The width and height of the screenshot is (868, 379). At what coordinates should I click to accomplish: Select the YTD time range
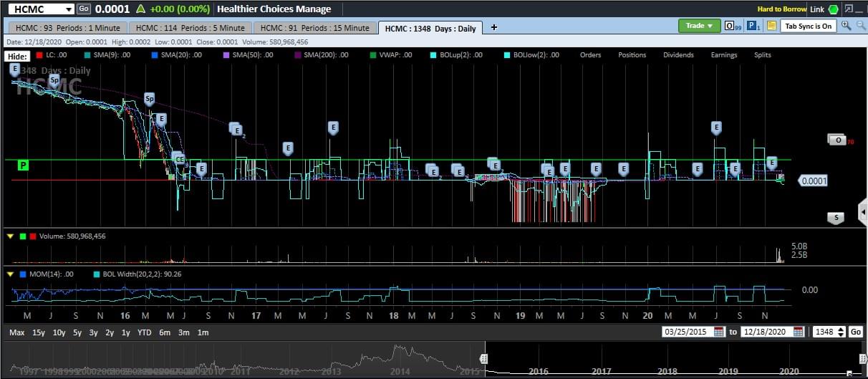coord(144,332)
